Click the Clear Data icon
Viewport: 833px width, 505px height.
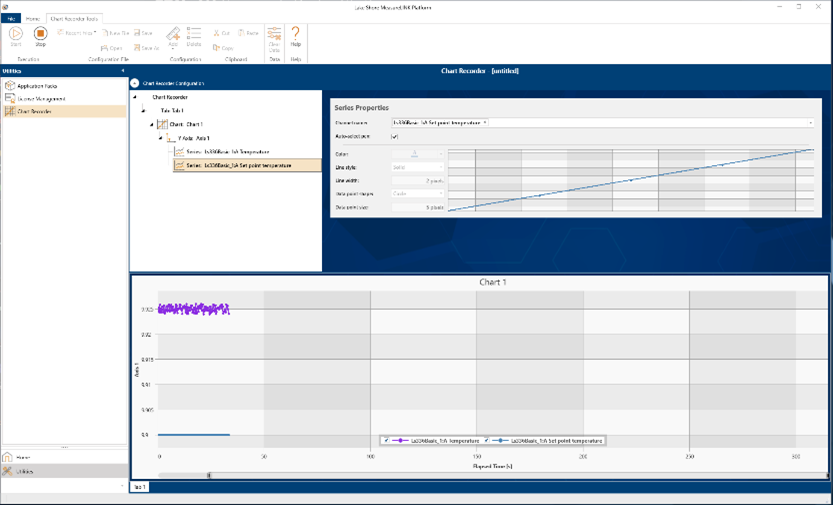click(x=274, y=37)
